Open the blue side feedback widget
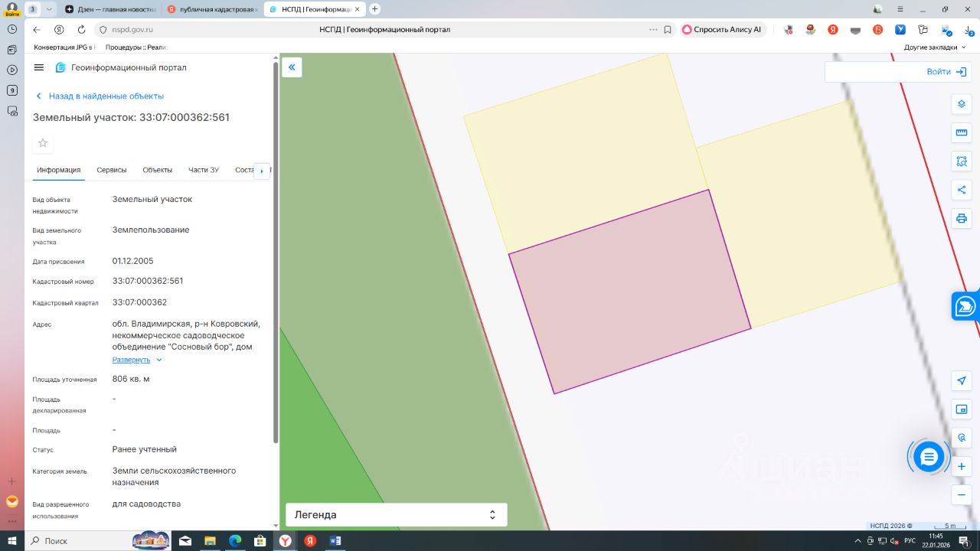This screenshot has width=980, height=551. pos(965,306)
